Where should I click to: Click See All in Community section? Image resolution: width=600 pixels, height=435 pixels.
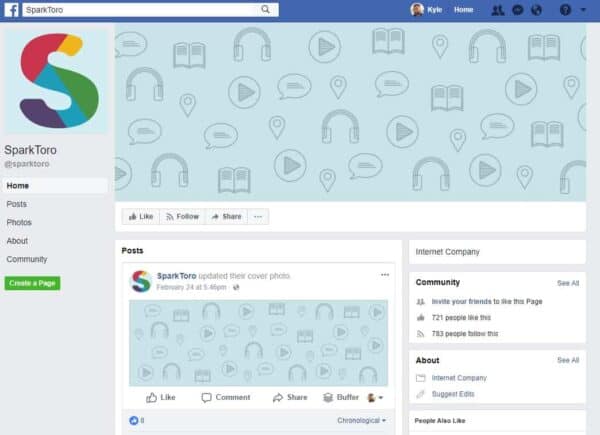point(568,283)
